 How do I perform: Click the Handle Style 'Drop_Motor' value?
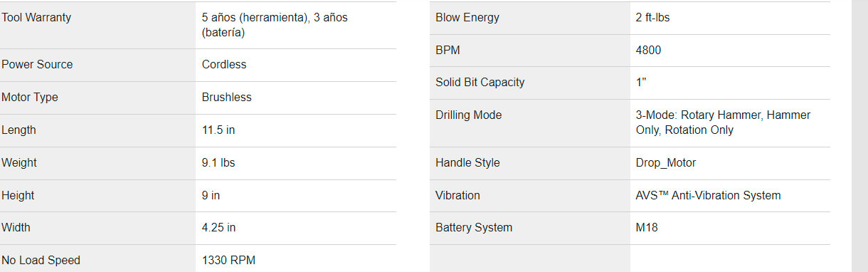pos(666,162)
